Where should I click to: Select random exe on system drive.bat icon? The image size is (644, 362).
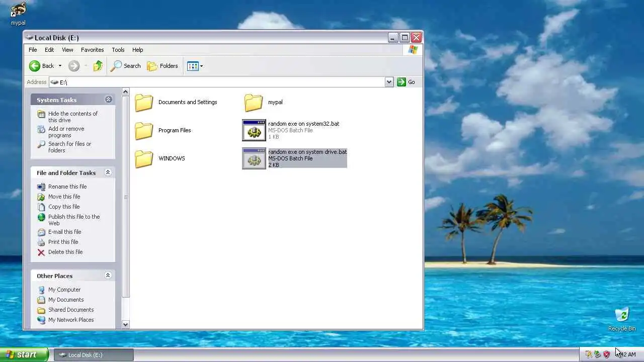[254, 158]
